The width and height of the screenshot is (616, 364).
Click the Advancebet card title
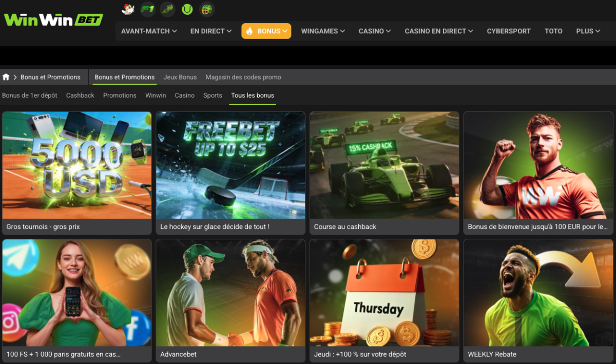[x=178, y=354]
